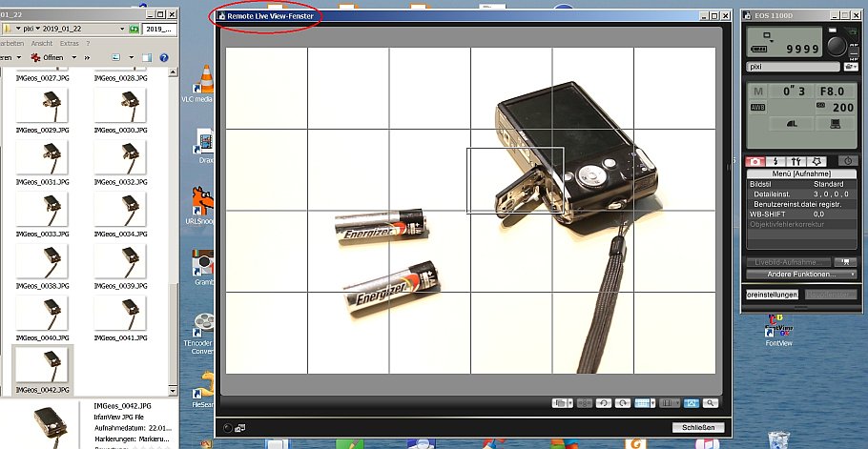Viewport: 868px width, 449px height.
Task: Select thumbnail IMGeos_0034.JPG
Action: point(121,214)
